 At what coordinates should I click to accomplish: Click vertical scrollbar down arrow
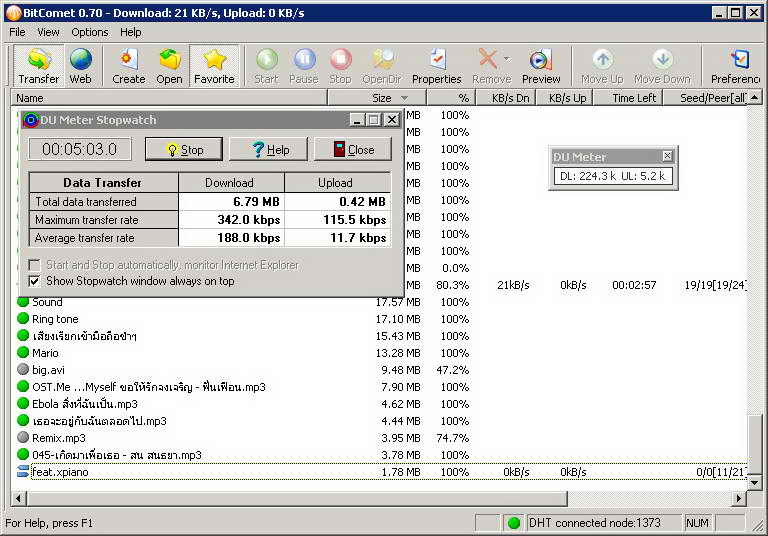[755, 483]
